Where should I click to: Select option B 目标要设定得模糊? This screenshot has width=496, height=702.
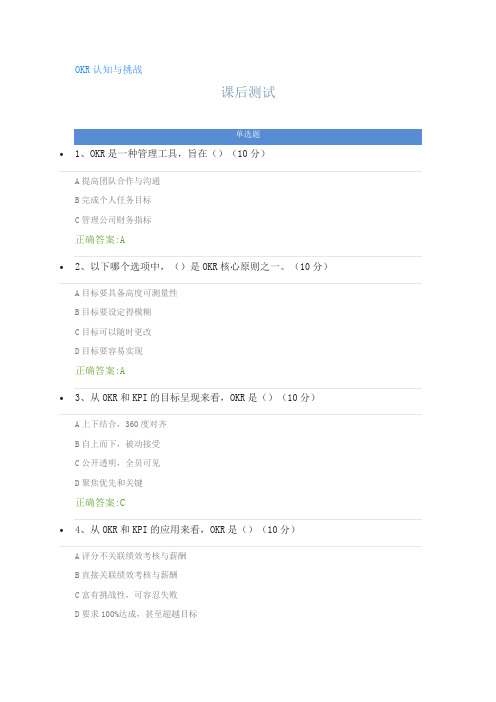113,312
